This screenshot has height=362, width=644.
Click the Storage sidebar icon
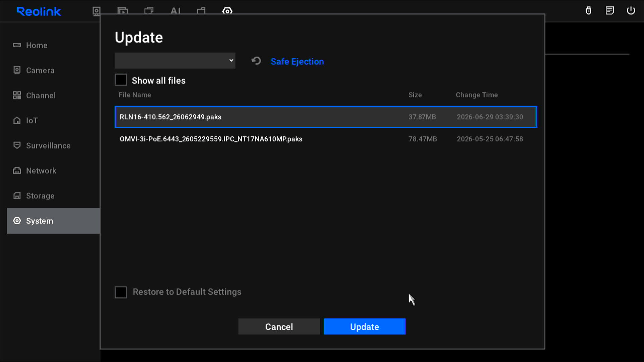pos(17,195)
